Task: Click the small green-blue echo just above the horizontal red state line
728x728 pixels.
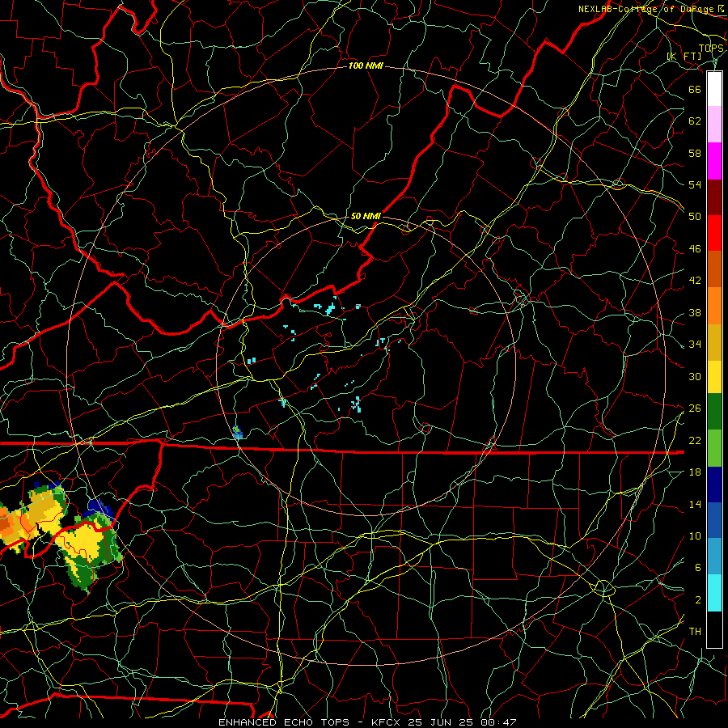Action: [x=237, y=432]
